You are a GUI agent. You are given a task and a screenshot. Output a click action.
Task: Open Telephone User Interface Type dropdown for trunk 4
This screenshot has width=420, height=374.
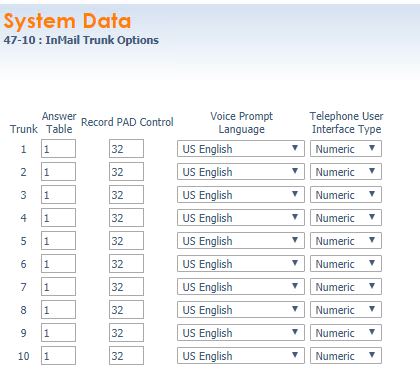point(346,218)
